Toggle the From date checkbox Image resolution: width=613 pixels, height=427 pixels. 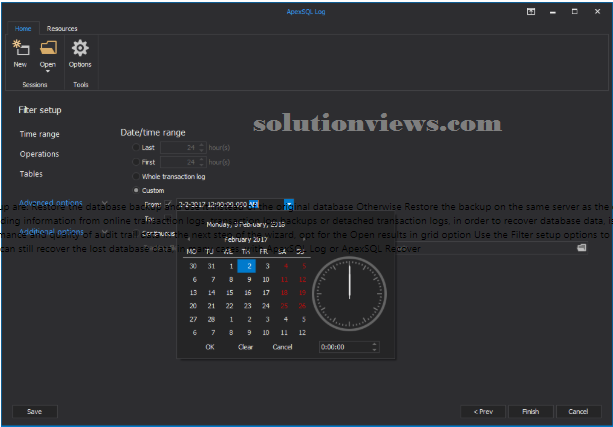[x=168, y=204]
